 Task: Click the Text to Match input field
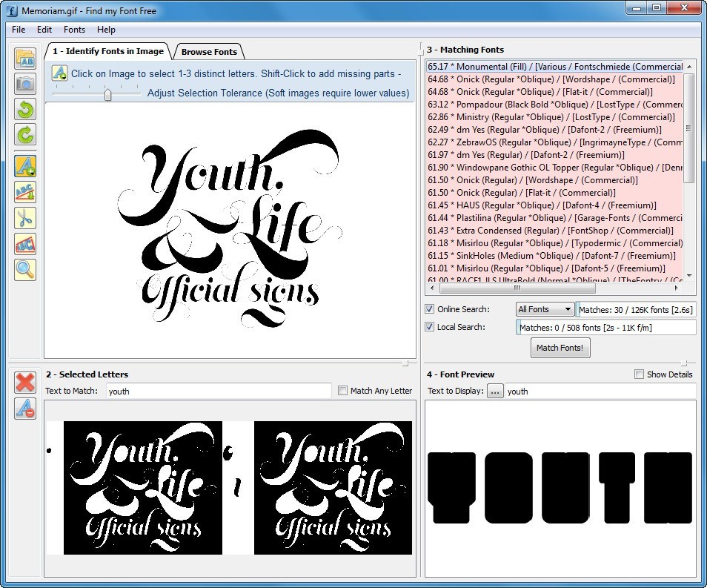(219, 392)
